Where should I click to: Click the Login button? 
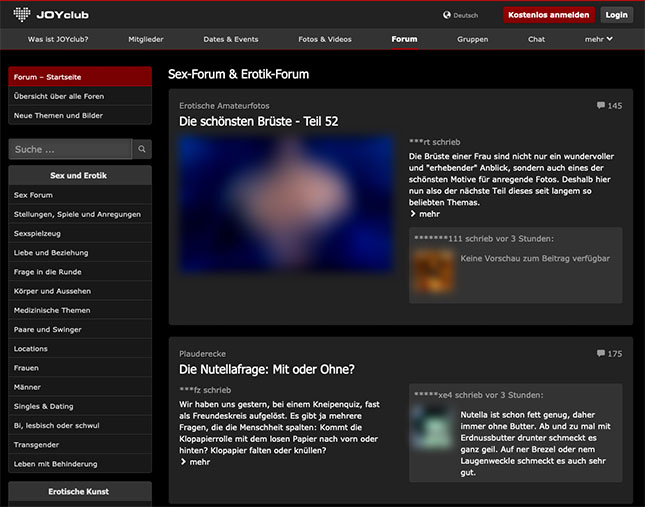pos(616,15)
